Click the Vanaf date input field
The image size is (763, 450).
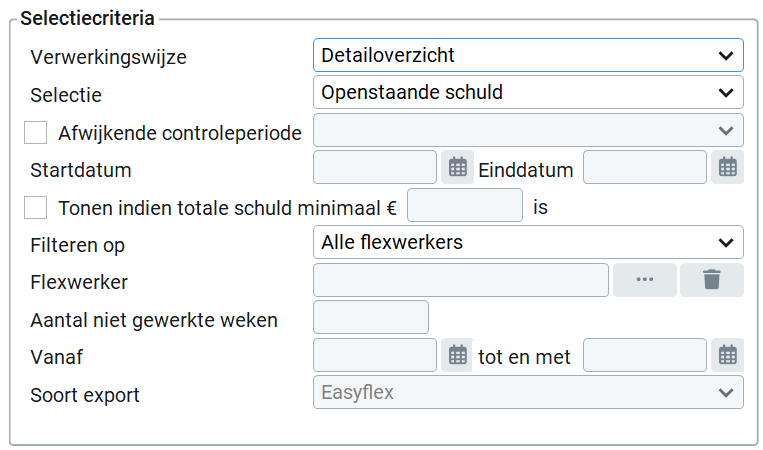tap(375, 355)
